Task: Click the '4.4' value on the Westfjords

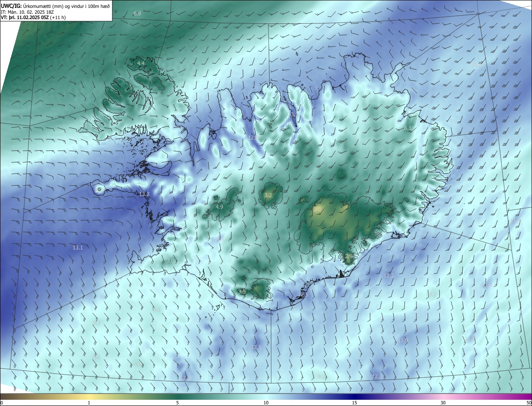Action: [140, 63]
